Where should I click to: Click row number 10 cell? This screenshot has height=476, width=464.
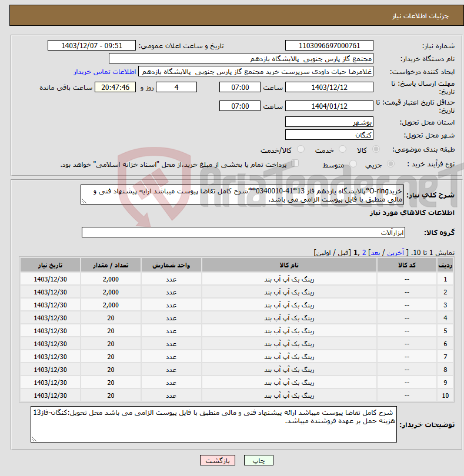pyautogui.click(x=445, y=395)
